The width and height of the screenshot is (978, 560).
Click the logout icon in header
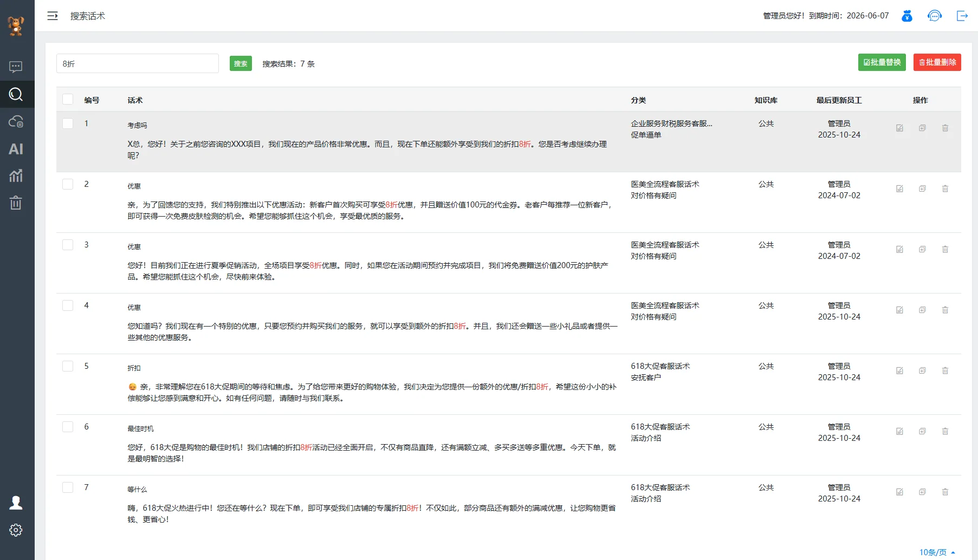point(962,16)
